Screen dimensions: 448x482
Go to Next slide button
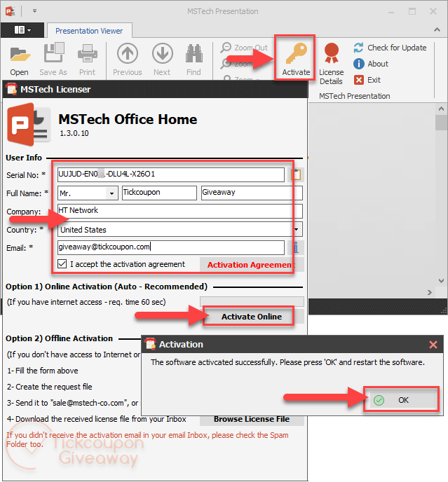point(162,60)
